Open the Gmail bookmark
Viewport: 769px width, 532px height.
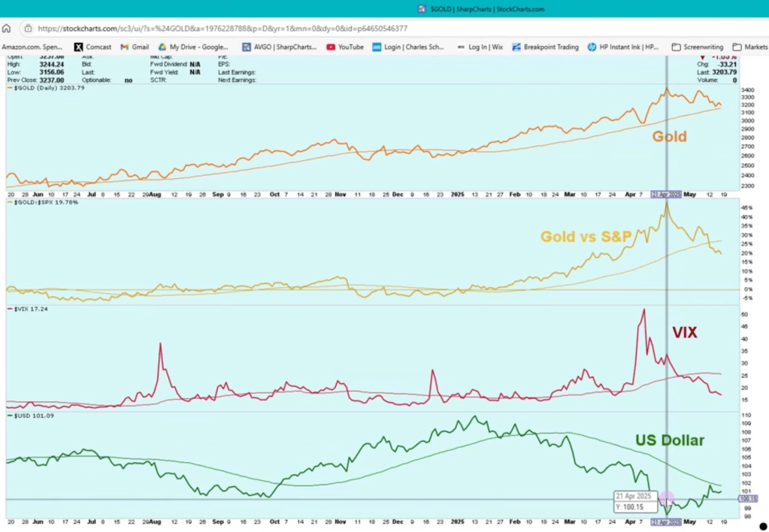point(134,47)
